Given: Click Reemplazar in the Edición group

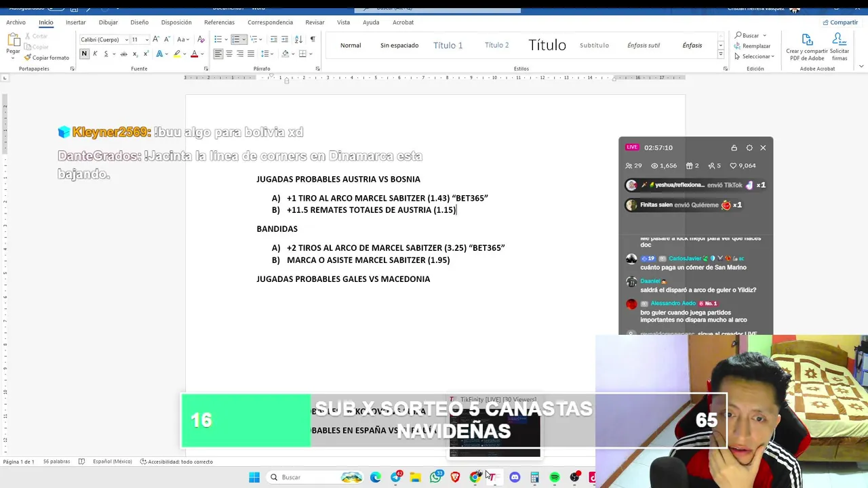Looking at the screenshot, I should 753,46.
